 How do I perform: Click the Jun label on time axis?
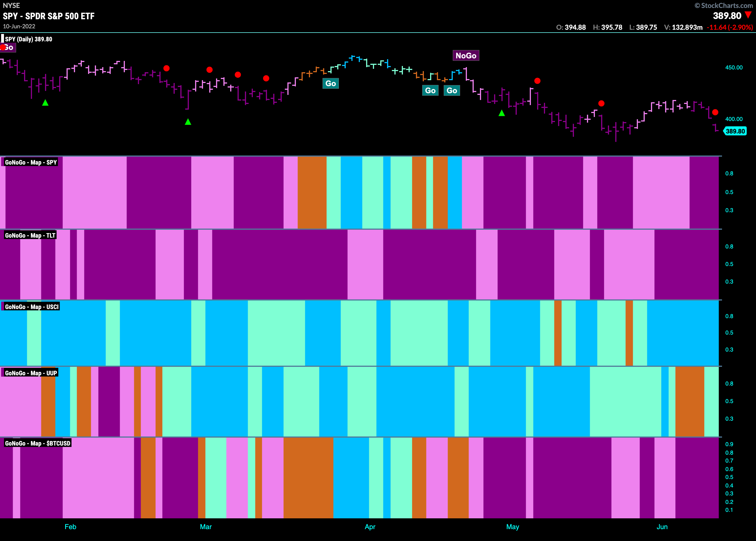pyautogui.click(x=662, y=527)
